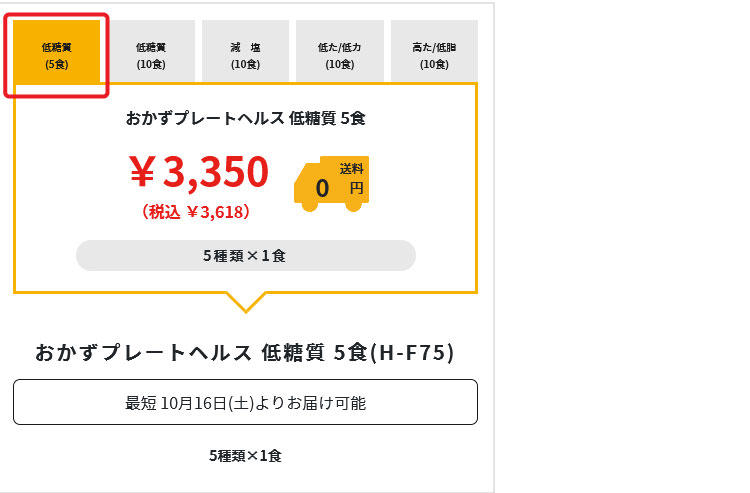Choose the 低た/低カ (10食) tab
Image resolution: width=750 pixels, height=493 pixels.
(x=340, y=52)
